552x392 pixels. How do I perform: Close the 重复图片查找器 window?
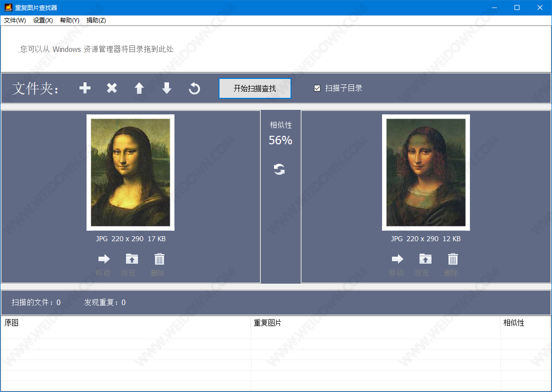(x=539, y=7)
